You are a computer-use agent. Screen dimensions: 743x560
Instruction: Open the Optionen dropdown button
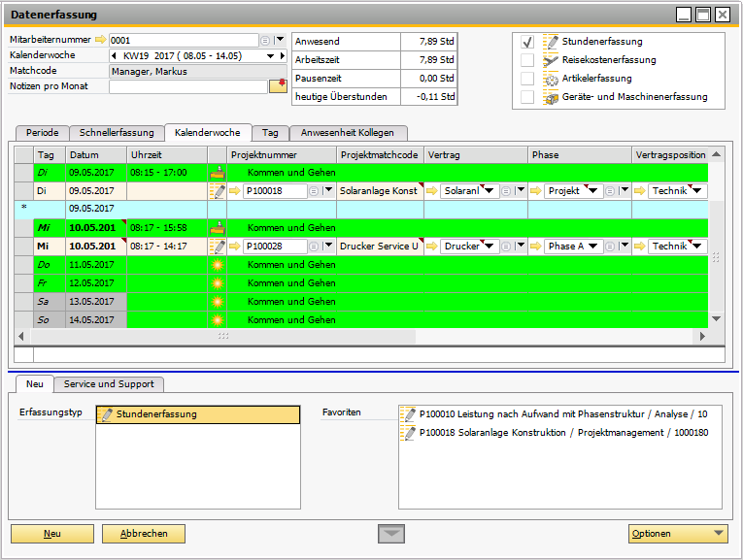point(678,534)
